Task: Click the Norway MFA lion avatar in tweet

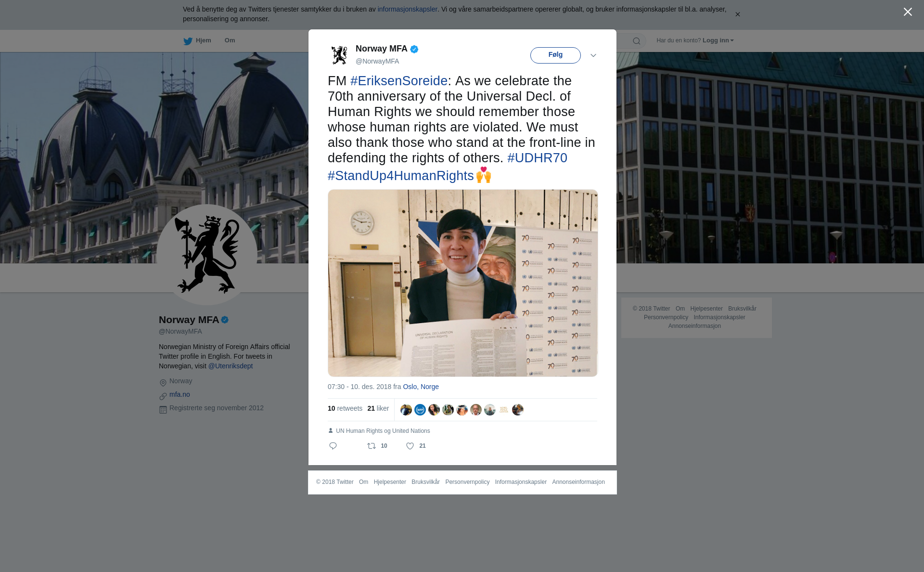Action: [339, 55]
